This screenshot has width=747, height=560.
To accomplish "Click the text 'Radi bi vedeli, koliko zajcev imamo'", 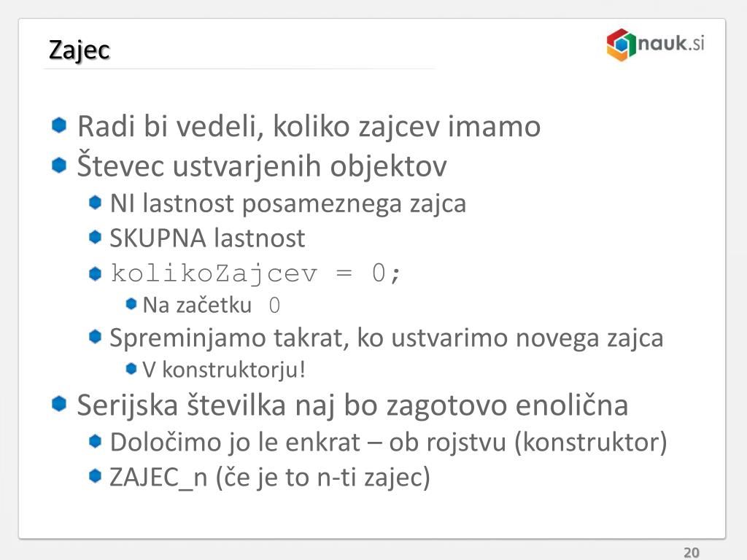I will pos(309,127).
